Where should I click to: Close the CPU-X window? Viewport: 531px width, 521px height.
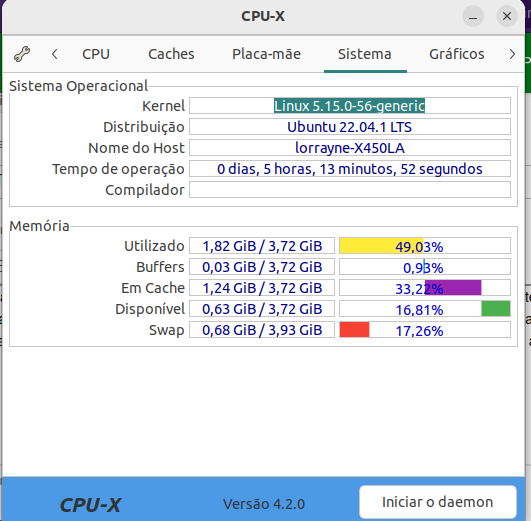click(x=507, y=16)
